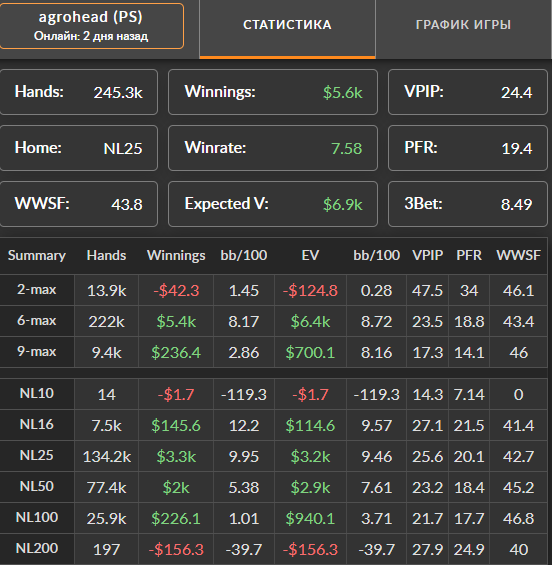Click the WWSF column header
The image size is (552, 565).
pyautogui.click(x=518, y=255)
